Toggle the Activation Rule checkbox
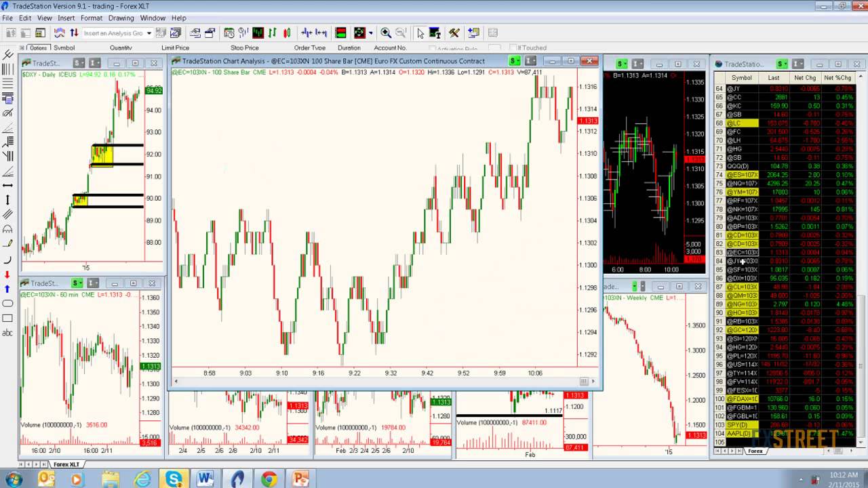868x488 pixels. click(x=433, y=48)
